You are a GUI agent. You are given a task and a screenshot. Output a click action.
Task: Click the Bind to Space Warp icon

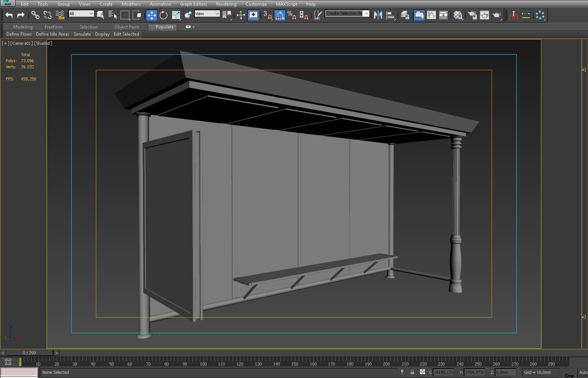[60, 15]
